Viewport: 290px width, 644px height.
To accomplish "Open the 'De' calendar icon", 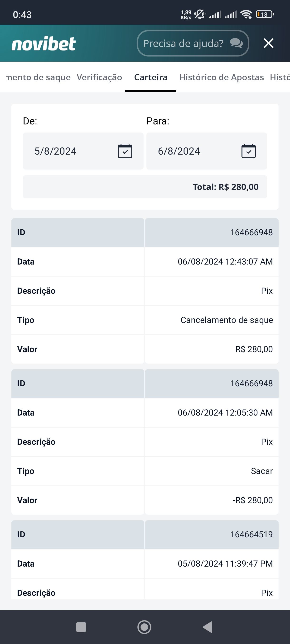I will click(x=125, y=151).
